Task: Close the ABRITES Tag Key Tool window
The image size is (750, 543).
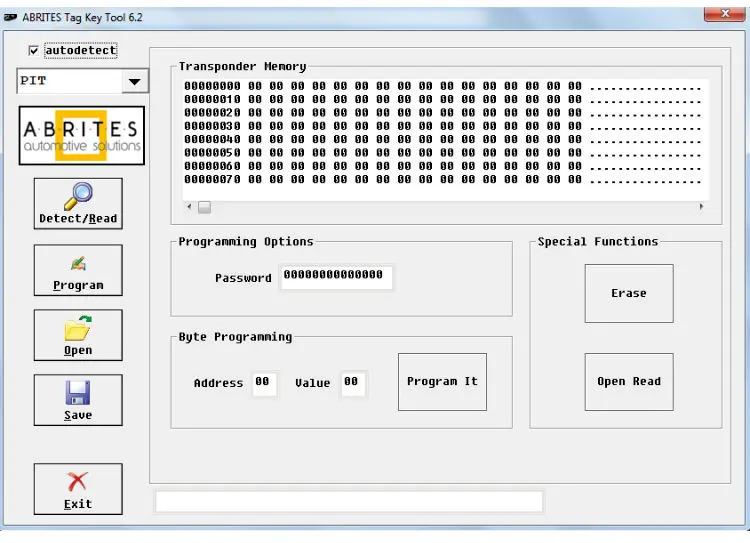Action: [x=724, y=14]
